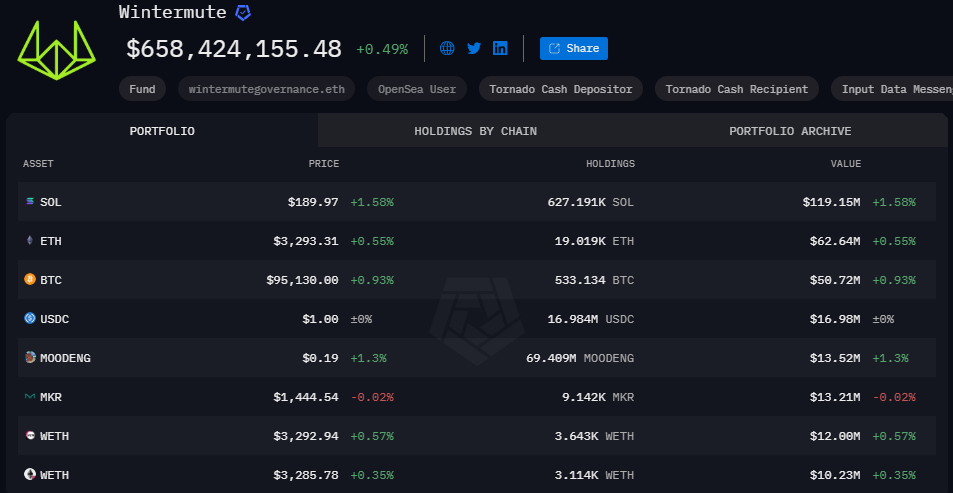Select the wintermutegovernance.eth tag
The height and width of the screenshot is (493, 953).
pyautogui.click(x=266, y=89)
